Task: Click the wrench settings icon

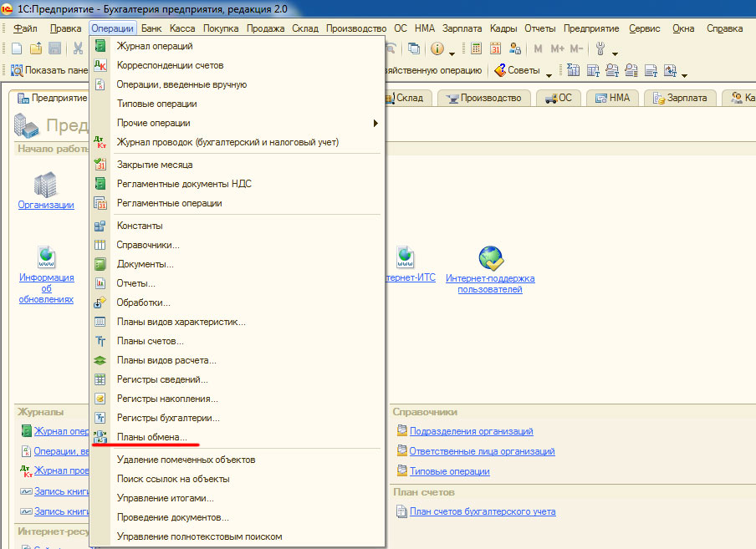Action: point(600,49)
